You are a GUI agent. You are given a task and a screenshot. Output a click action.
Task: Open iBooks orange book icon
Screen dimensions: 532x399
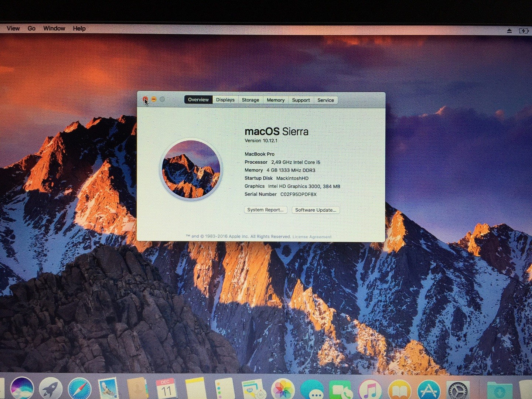[x=400, y=390]
